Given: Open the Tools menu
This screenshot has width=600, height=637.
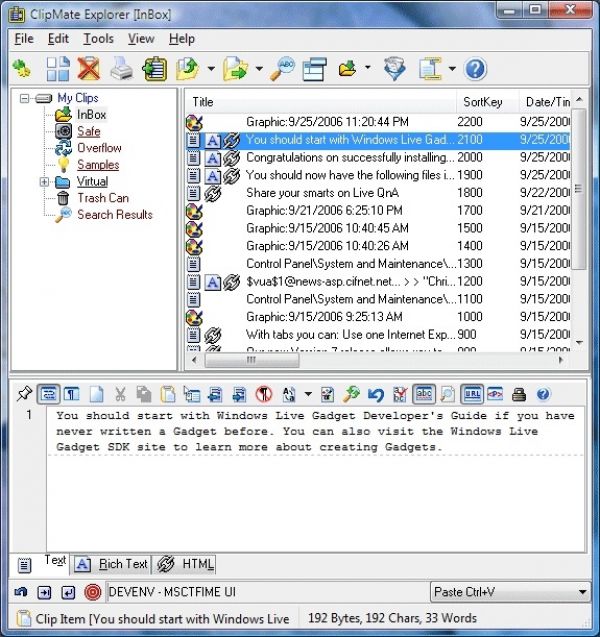Looking at the screenshot, I should 98,39.
